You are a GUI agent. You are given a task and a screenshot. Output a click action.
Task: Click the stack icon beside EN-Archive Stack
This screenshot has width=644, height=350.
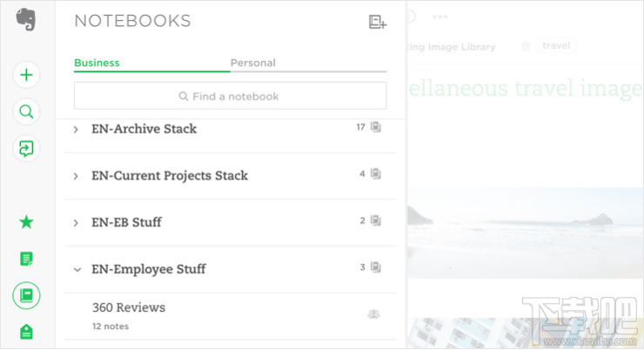[x=376, y=127]
